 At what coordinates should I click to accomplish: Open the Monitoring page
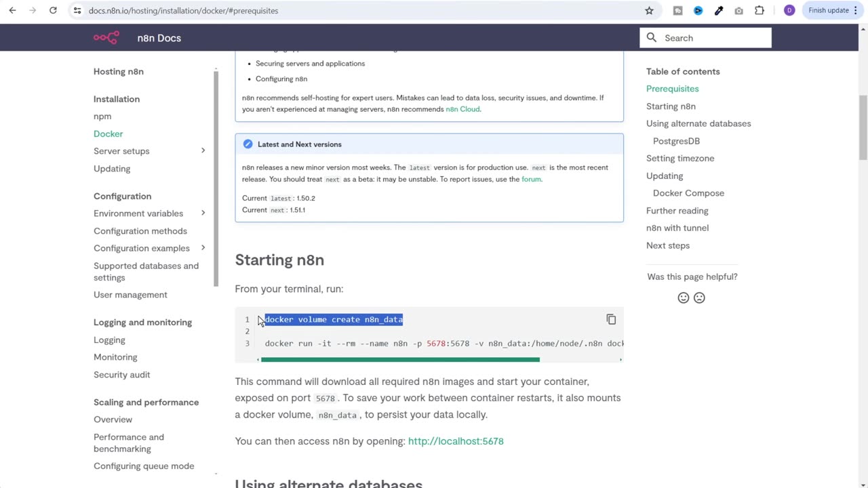coord(115,357)
